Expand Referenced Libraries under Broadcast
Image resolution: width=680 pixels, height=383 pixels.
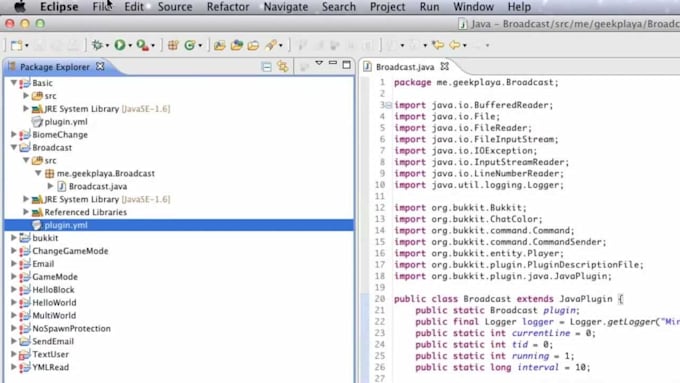pos(26,212)
